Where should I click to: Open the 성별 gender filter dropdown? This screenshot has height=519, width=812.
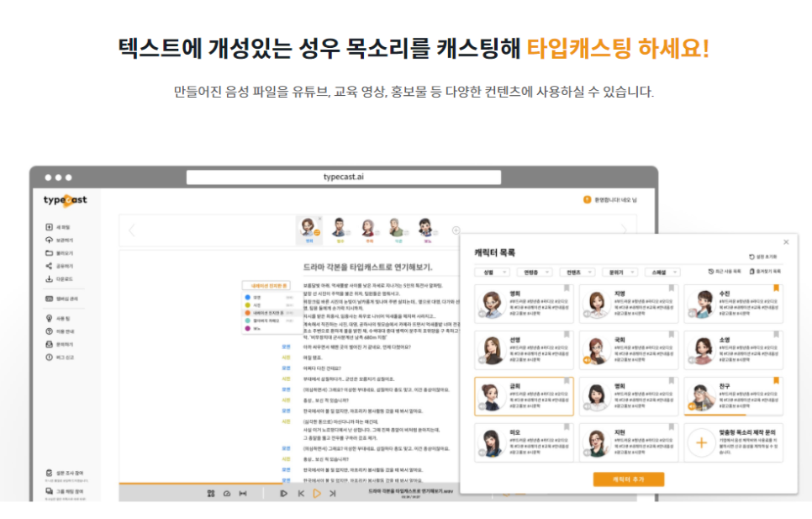point(492,272)
